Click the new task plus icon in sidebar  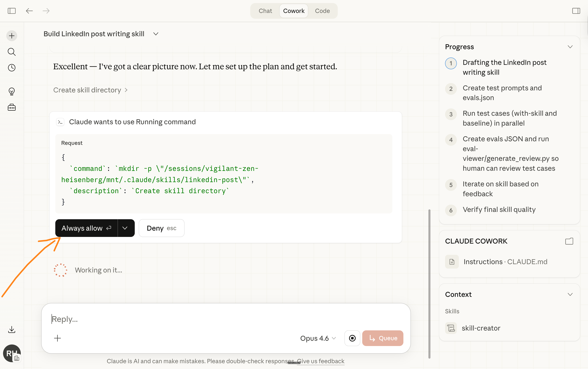coord(12,36)
